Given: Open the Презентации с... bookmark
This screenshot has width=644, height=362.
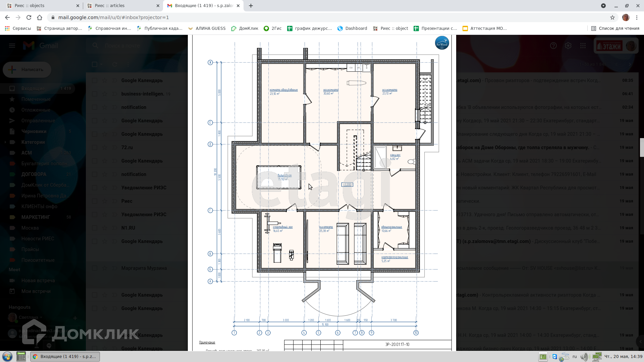Looking at the screenshot, I should point(435,28).
